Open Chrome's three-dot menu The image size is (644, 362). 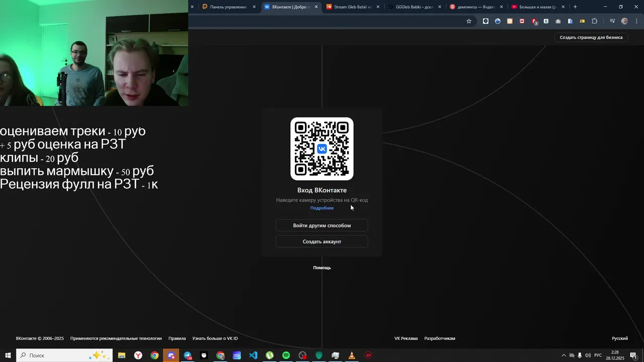636,21
